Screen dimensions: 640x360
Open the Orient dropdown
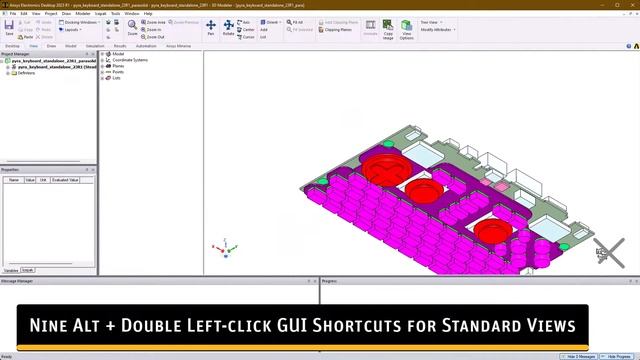(x=271, y=22)
